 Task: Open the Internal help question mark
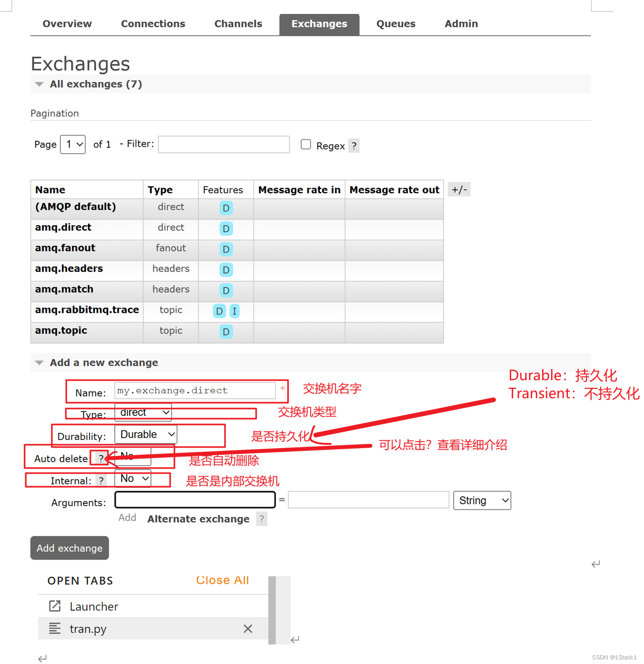101,481
